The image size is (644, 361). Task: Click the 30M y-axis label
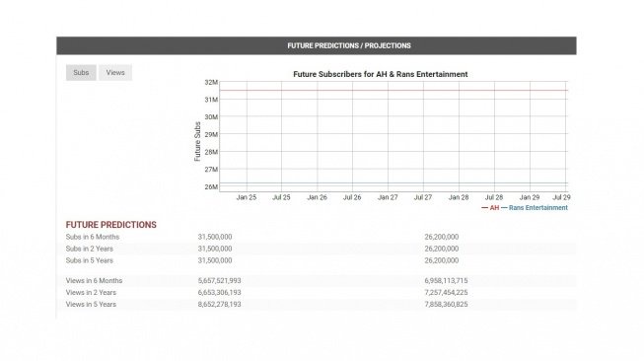(211, 117)
